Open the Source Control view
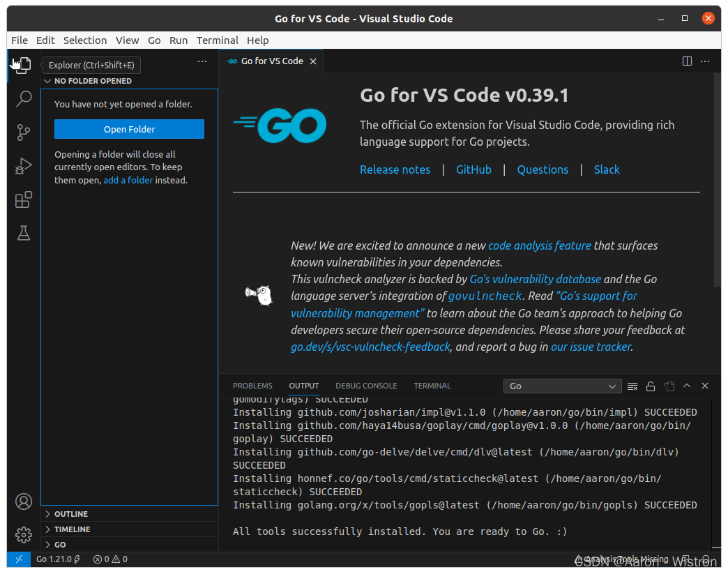This screenshot has height=574, width=728. pyautogui.click(x=23, y=133)
